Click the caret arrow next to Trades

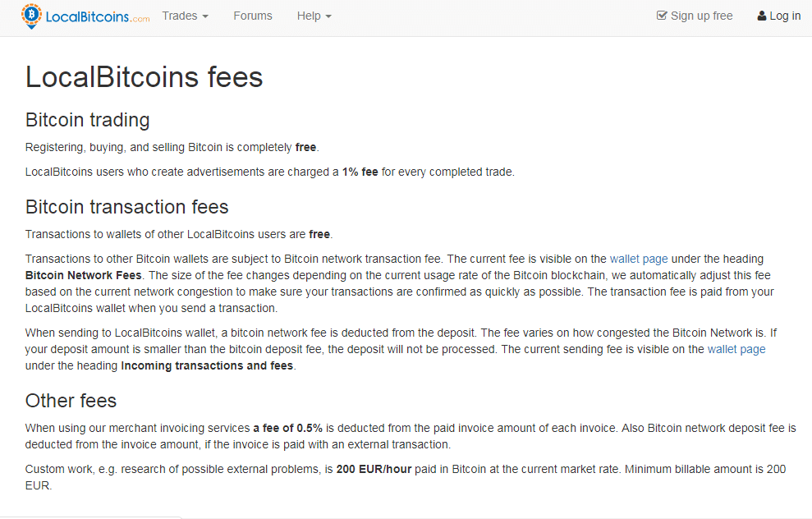pyautogui.click(x=205, y=16)
